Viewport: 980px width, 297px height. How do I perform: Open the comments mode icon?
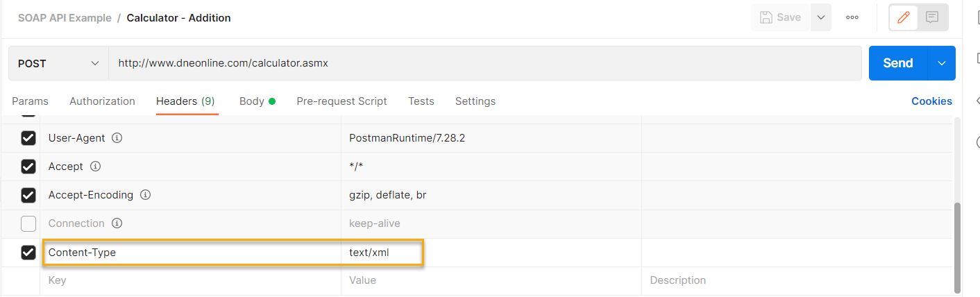coord(932,18)
